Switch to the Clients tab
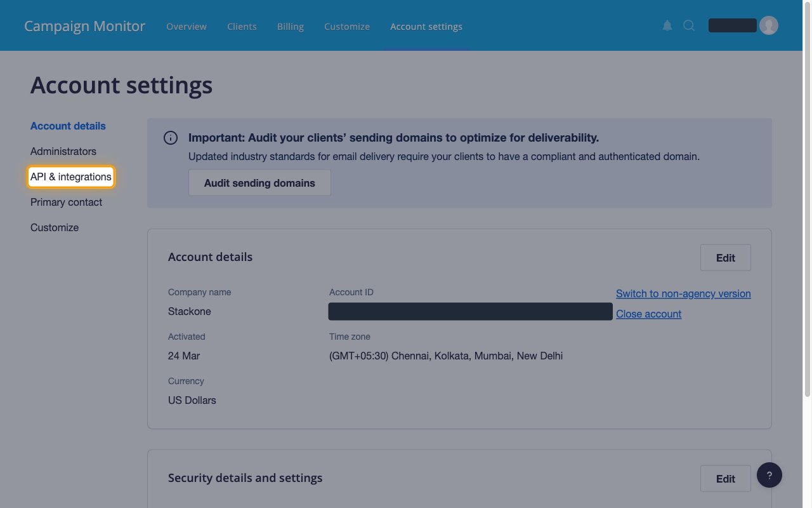The width and height of the screenshot is (812, 508). 242,27
